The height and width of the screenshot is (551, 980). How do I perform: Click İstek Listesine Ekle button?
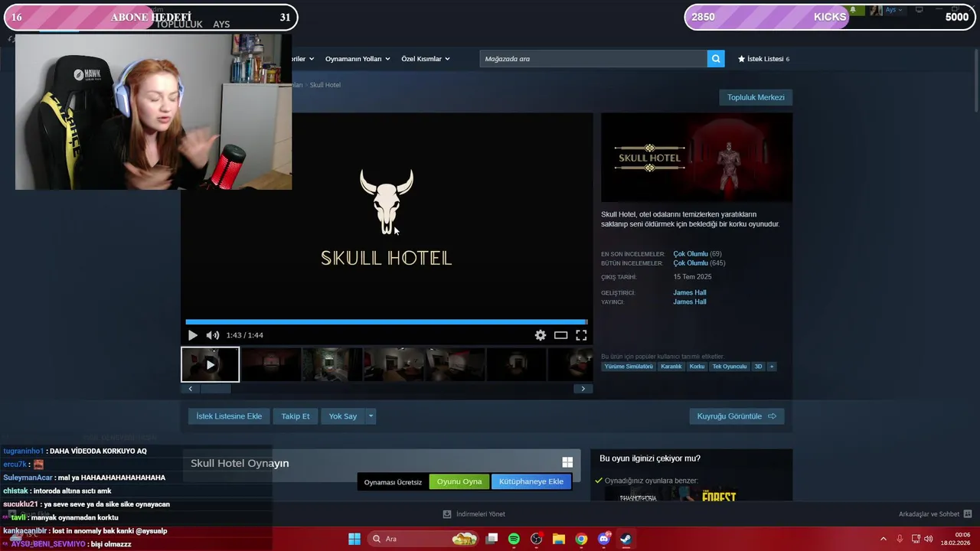tap(229, 416)
